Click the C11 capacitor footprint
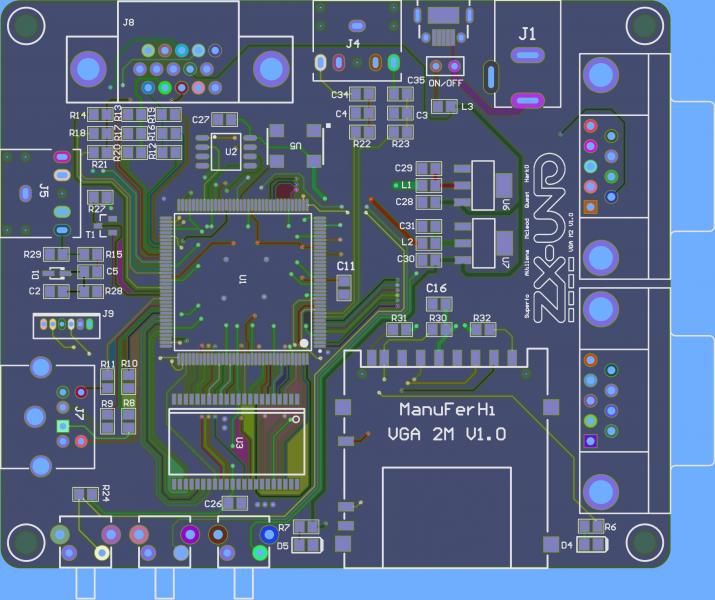This screenshot has height=600, width=715. [345, 288]
